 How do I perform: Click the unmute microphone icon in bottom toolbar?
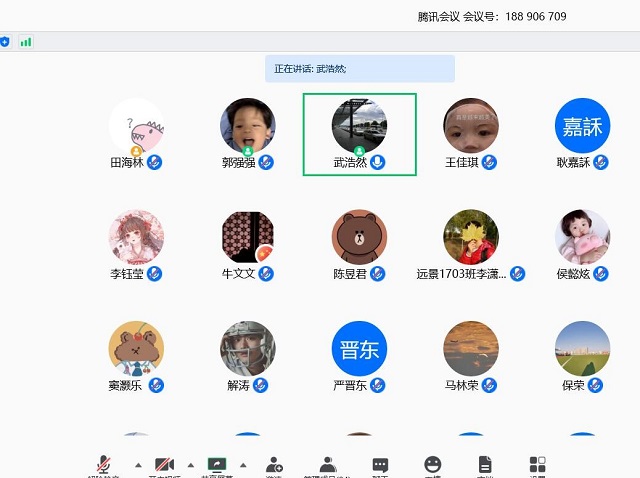point(103,465)
